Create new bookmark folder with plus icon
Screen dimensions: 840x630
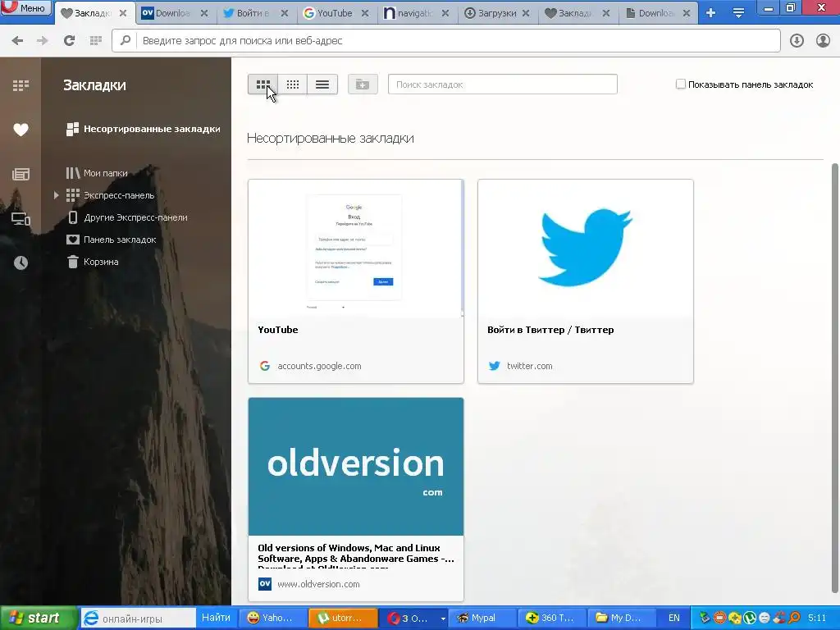coord(363,84)
